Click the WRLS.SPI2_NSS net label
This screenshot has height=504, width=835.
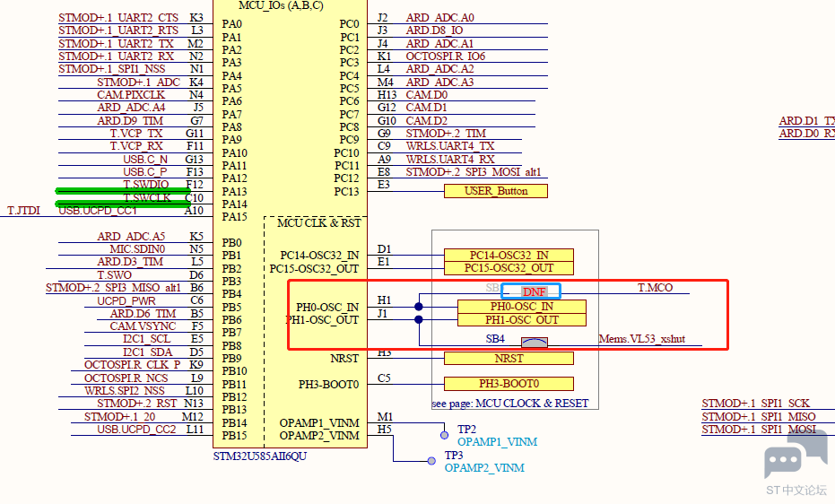click(x=124, y=391)
